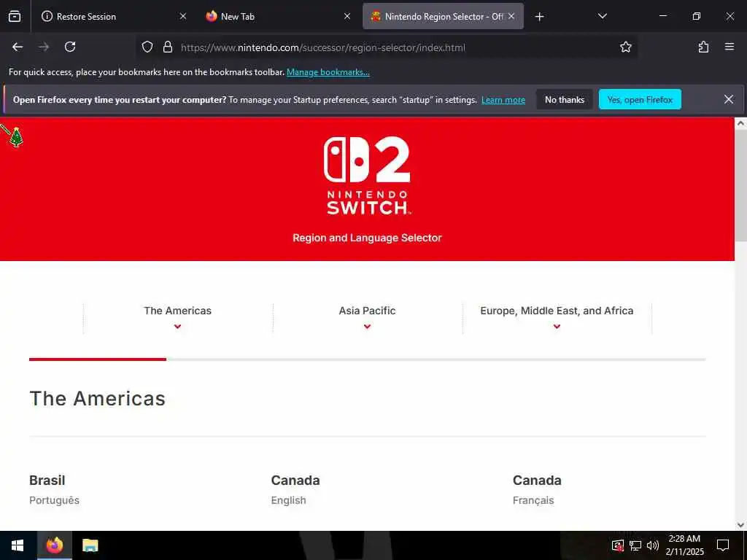Click Yes, open Firefox button
The height and width of the screenshot is (560, 747).
tap(640, 99)
